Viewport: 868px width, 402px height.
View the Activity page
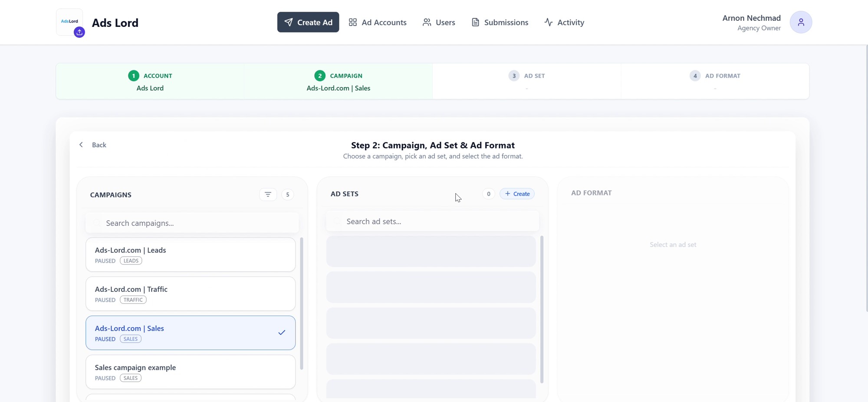[564, 22]
